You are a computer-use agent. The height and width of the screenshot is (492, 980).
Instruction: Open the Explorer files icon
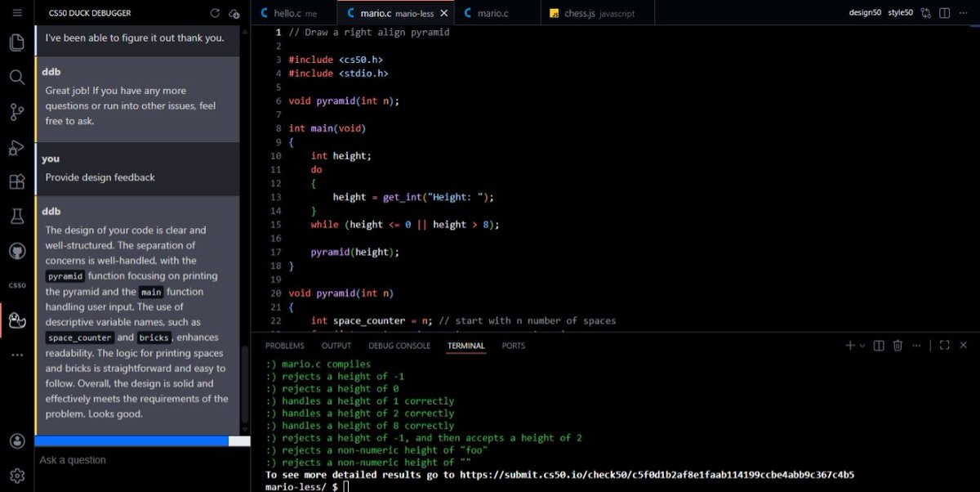pos(16,42)
